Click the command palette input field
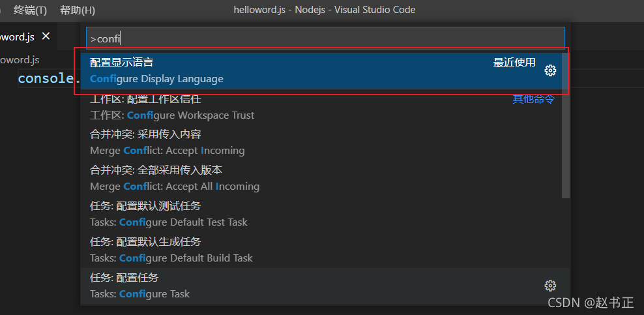644x315 pixels. tap(325, 38)
